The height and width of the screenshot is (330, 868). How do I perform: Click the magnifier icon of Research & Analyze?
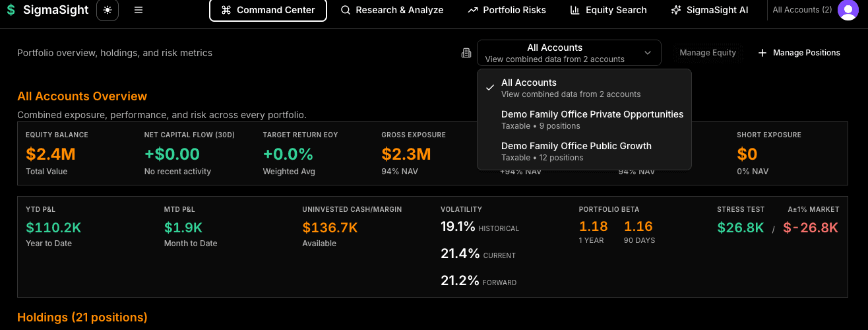(345, 11)
